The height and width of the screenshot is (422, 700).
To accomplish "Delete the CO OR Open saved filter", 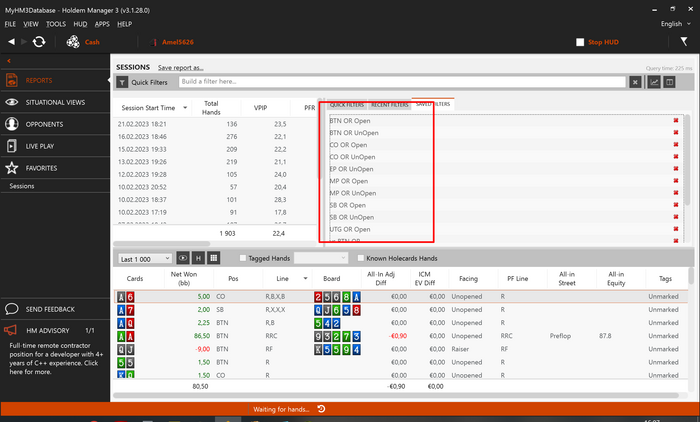I will [675, 145].
